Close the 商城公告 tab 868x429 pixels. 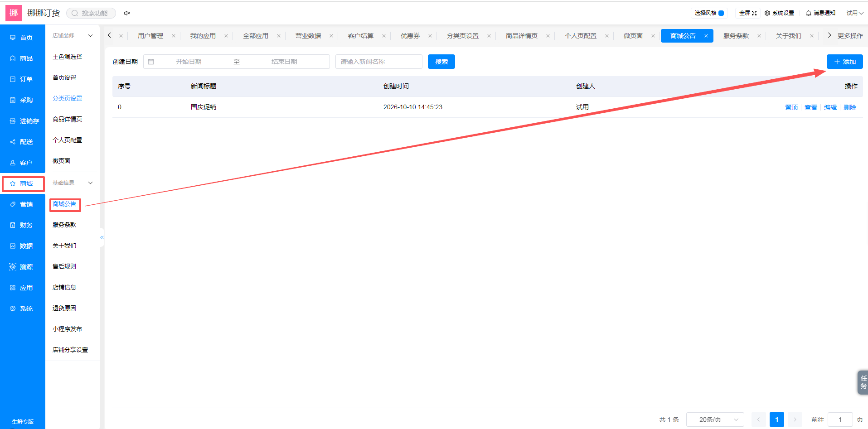point(706,36)
